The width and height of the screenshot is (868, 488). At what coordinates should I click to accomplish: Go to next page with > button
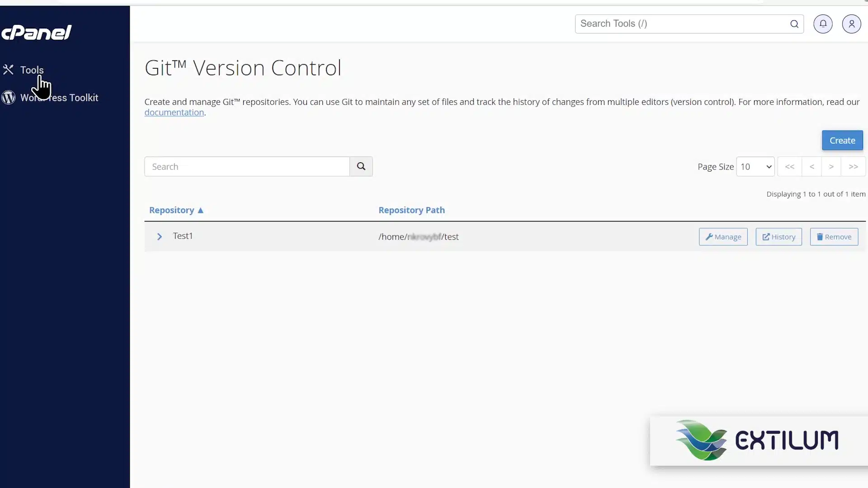831,167
